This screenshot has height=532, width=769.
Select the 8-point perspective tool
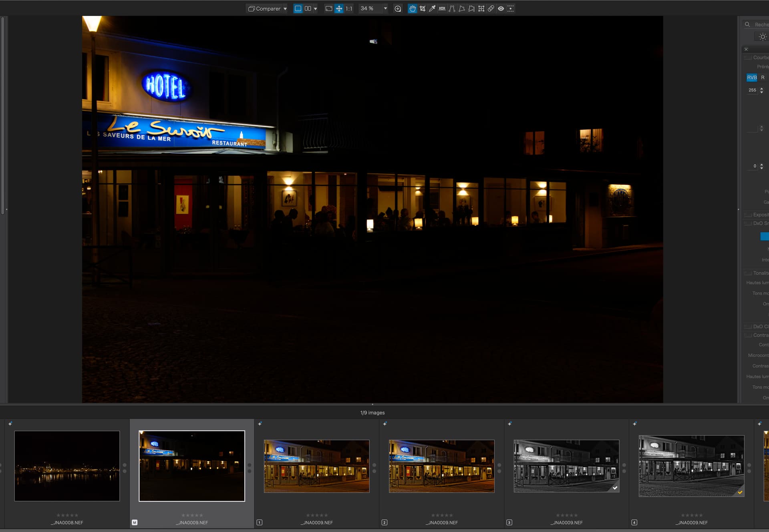471,8
